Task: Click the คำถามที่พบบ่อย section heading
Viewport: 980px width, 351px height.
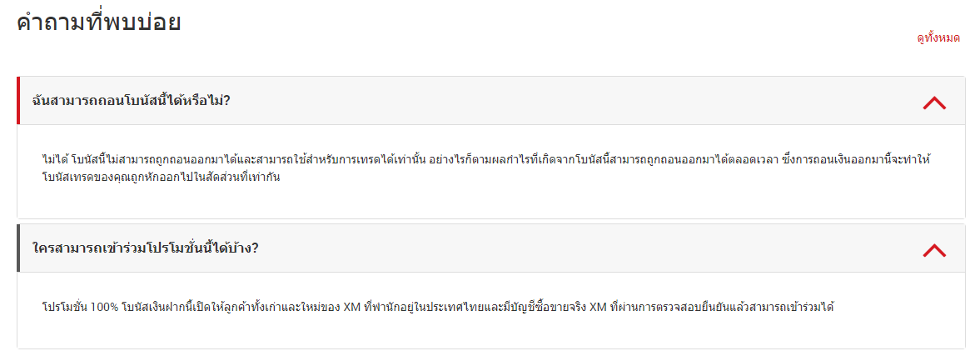Action: [99, 23]
